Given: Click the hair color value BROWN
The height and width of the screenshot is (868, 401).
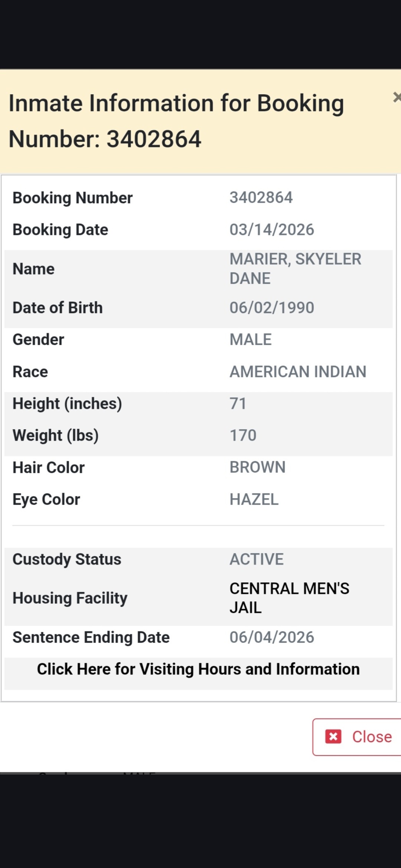Looking at the screenshot, I should click(257, 467).
